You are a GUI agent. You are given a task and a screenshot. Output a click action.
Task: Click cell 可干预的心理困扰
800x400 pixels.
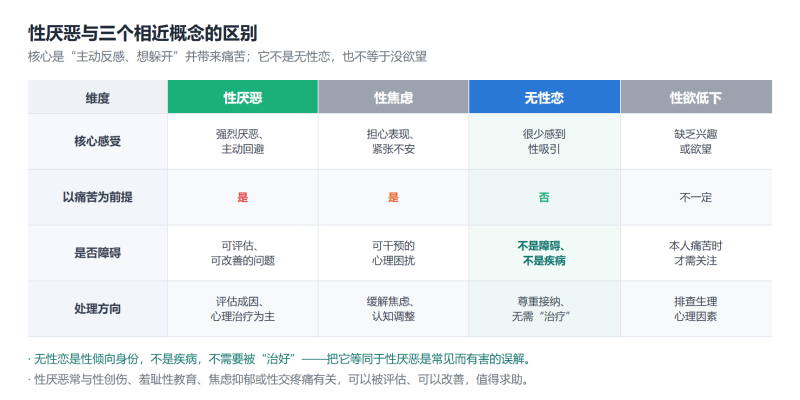click(x=393, y=253)
